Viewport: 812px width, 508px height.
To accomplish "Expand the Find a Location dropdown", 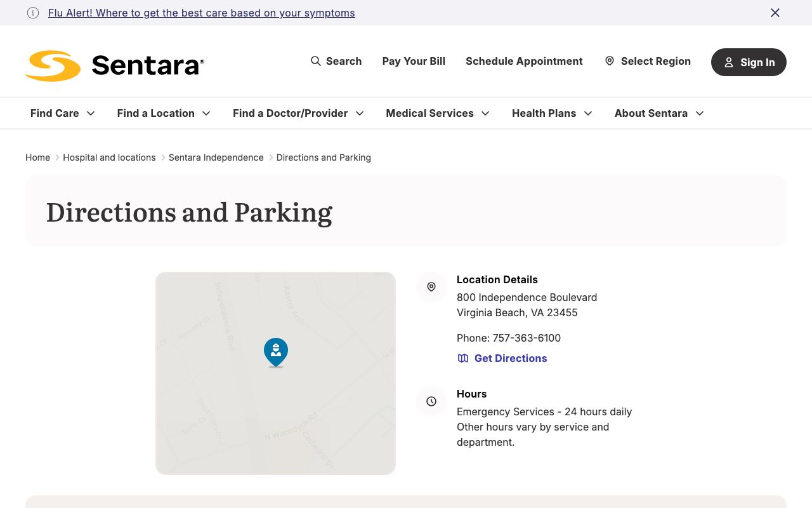I will [x=164, y=113].
